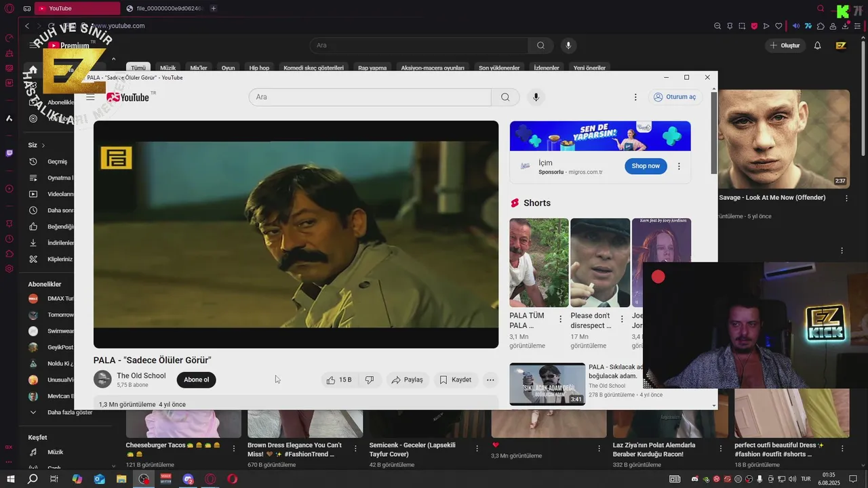Expand Daha fazla göster subscriptions
The image size is (868, 488).
(60, 412)
